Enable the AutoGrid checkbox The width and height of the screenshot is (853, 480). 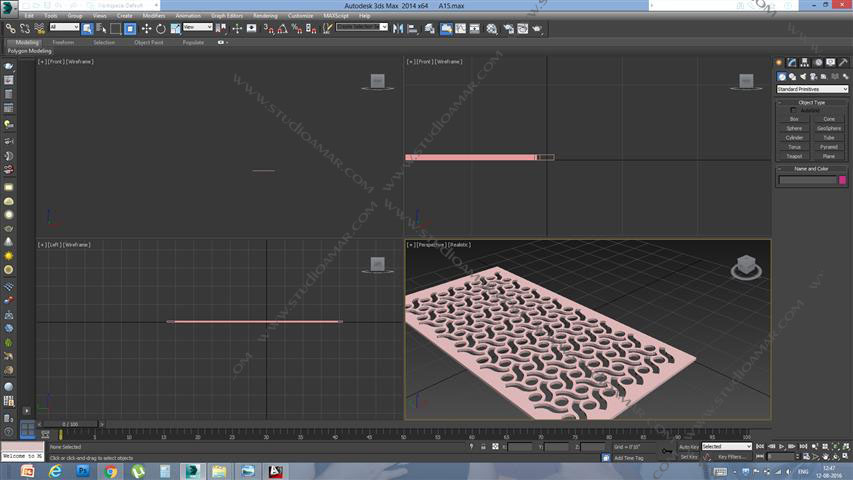pyautogui.click(x=795, y=110)
